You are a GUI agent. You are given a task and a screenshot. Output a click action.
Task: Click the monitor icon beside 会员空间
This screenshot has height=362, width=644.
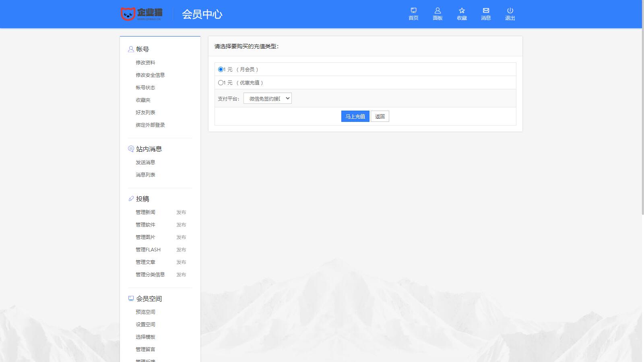click(130, 298)
